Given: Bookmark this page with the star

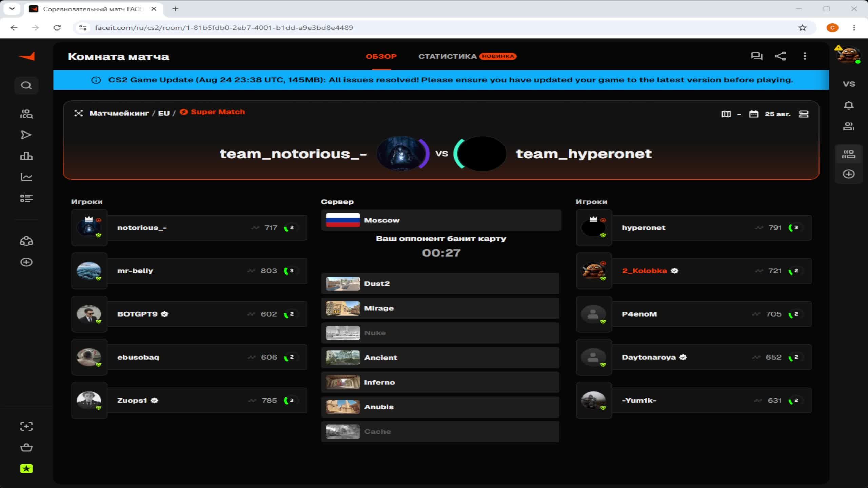Looking at the screenshot, I should coord(802,28).
